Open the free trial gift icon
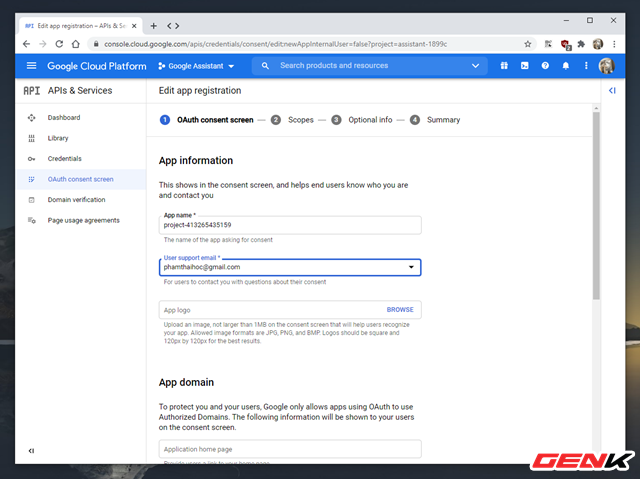Viewport: 640px width, 479px height. tap(504, 66)
